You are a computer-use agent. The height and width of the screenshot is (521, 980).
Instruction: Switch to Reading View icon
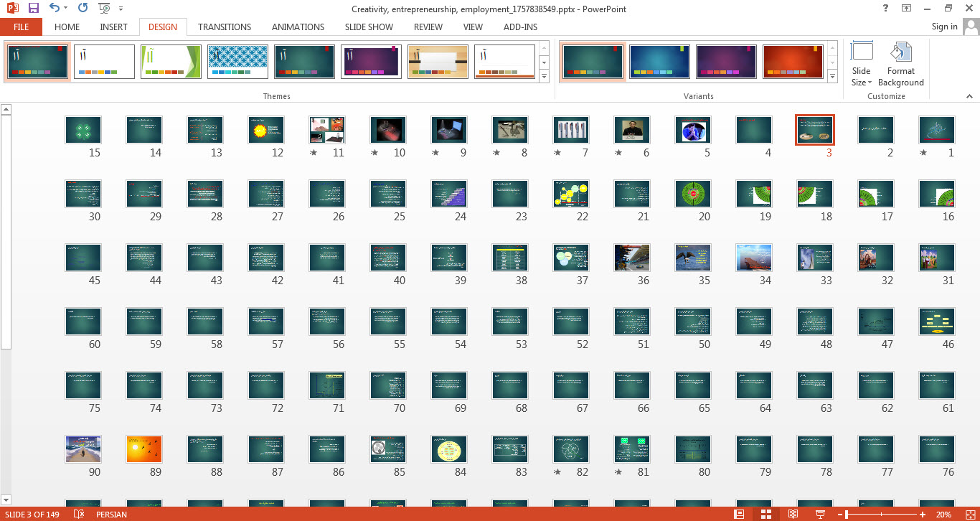click(793, 514)
